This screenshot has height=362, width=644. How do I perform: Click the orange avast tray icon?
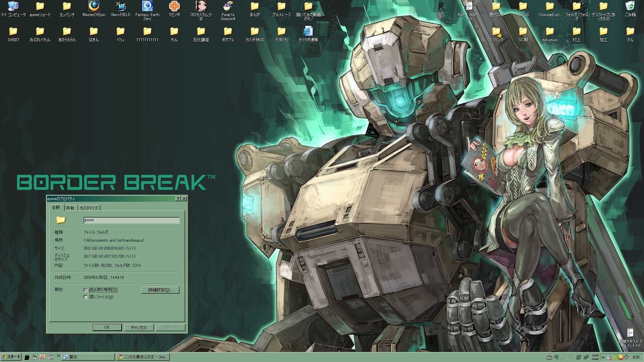pyautogui.click(x=621, y=357)
